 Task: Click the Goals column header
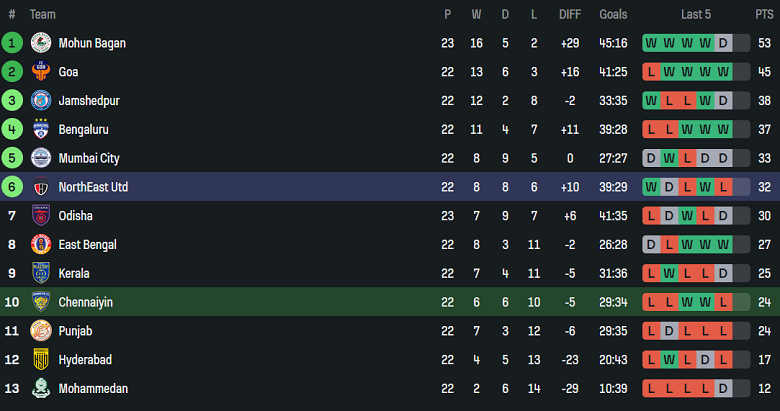[613, 14]
